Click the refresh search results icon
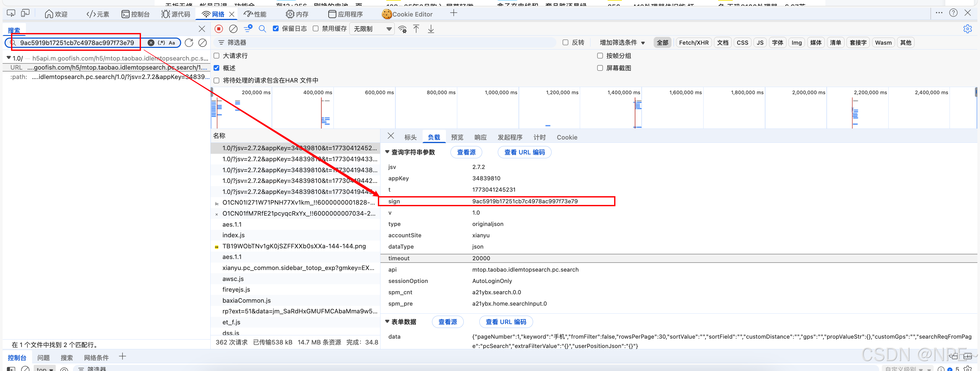This screenshot has width=980, height=371. point(189,43)
